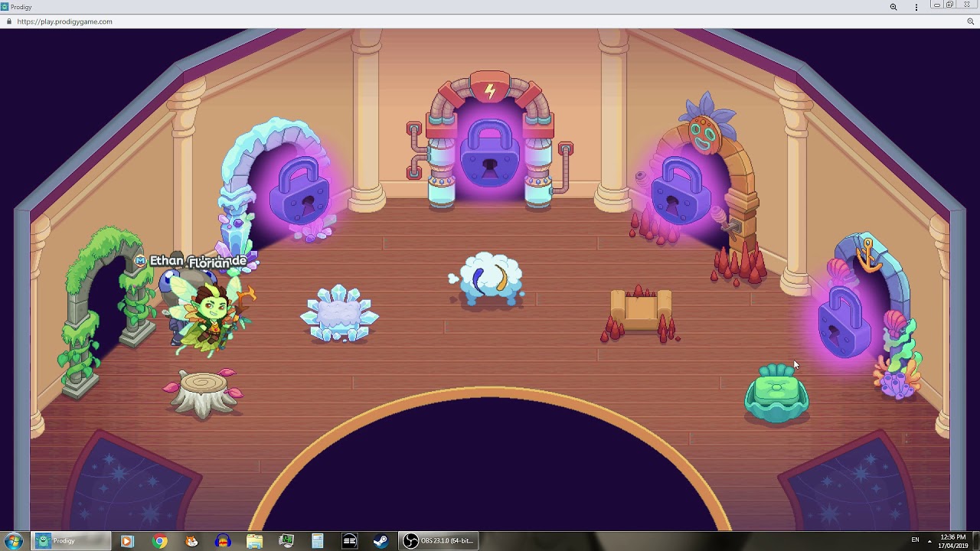
Task: Click the zoom magnifier in the title bar
Action: tap(893, 7)
